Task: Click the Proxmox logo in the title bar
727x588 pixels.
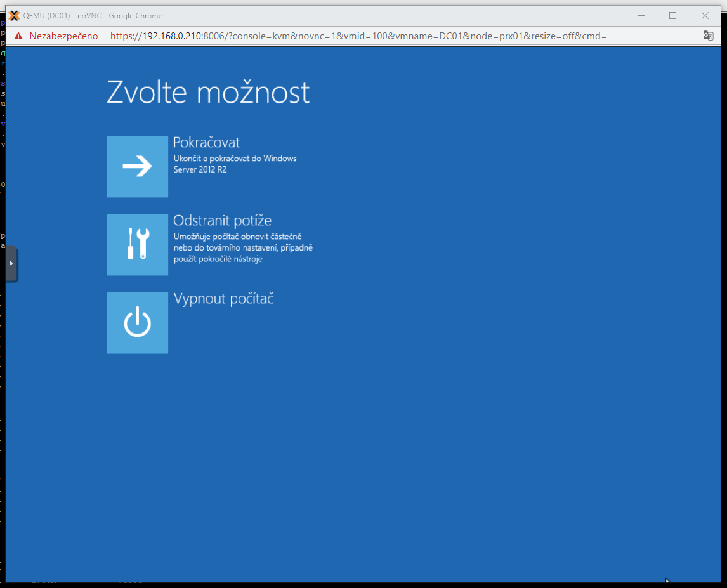Action: [x=14, y=16]
